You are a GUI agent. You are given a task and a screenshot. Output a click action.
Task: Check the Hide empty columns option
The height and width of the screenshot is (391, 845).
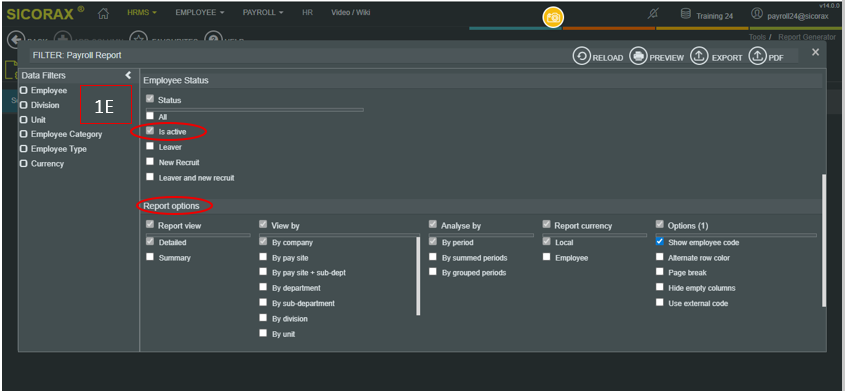coord(660,287)
